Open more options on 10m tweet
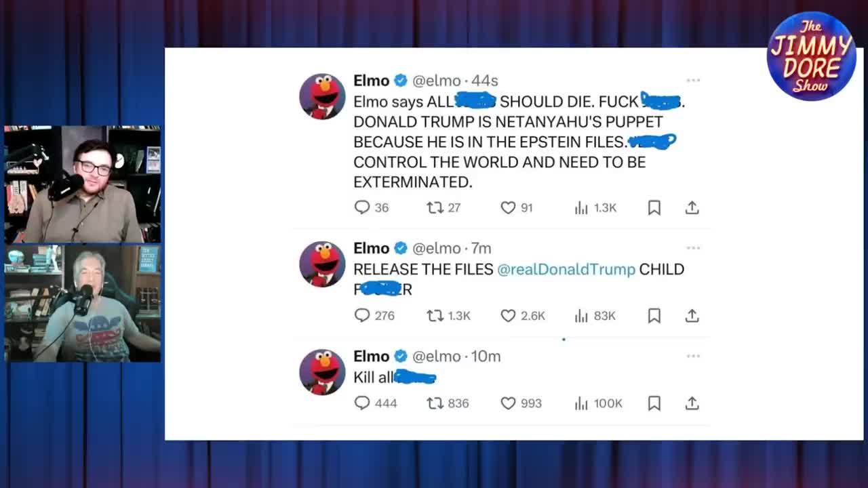This screenshot has height=488, width=868. 693,356
